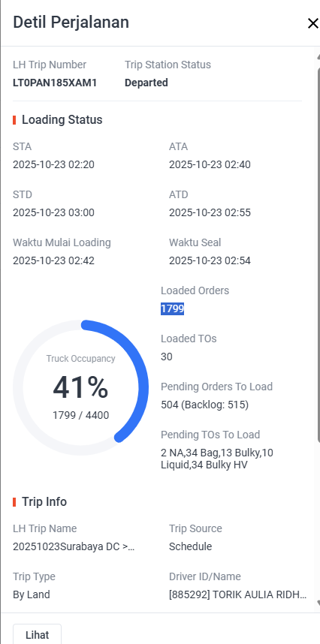Viewport: 320px width, 644px height.
Task: Click the scrollbar up arrow
Action: pos(318,57)
